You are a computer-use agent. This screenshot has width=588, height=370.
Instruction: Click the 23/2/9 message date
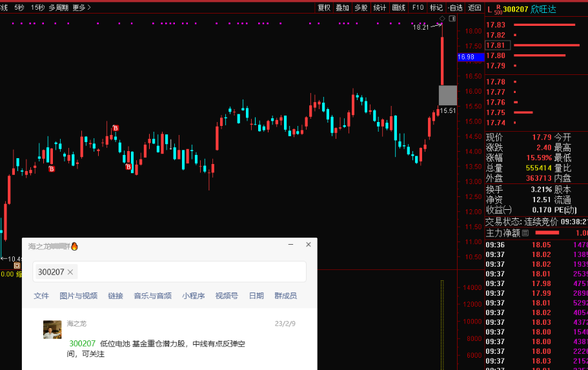285,324
